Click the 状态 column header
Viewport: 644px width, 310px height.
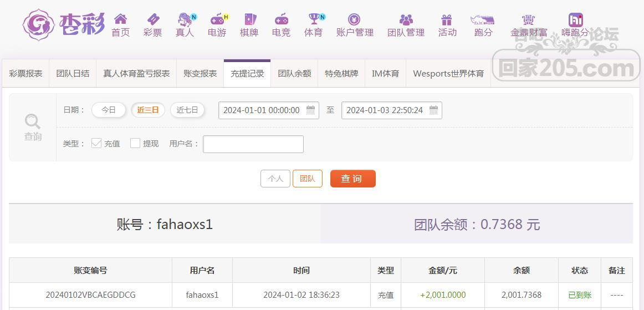pos(580,271)
